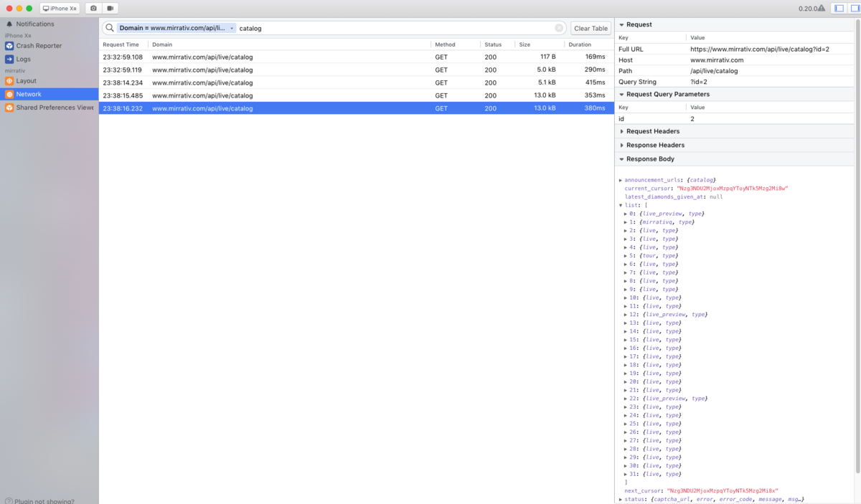Click the next_cursor string value

[723, 491]
